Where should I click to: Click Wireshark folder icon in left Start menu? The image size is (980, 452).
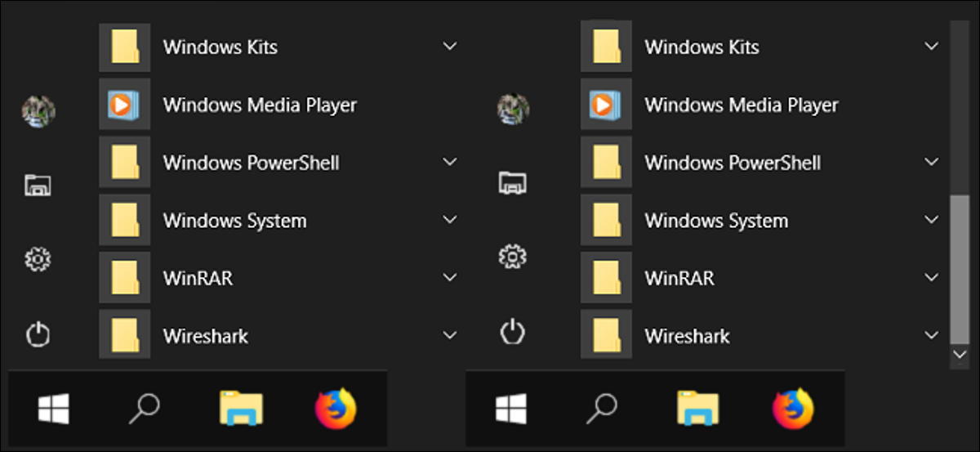click(x=124, y=335)
